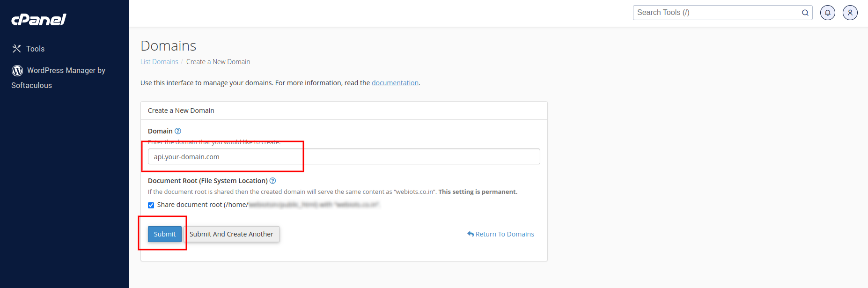Screen dimensions: 868x288
Task: Open the documentation link
Action: 395,83
